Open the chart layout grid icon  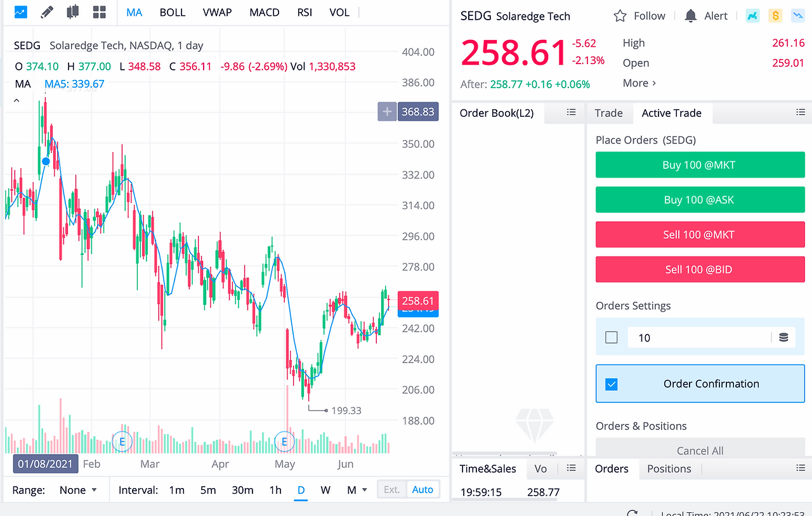pos(99,12)
